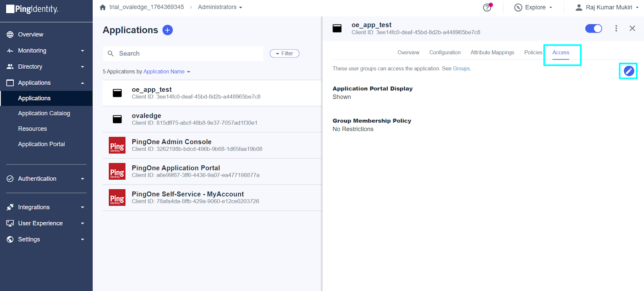This screenshot has width=644, height=291.
Task: Select PingOne Self-Service - MyAccount row title
Action: click(188, 194)
